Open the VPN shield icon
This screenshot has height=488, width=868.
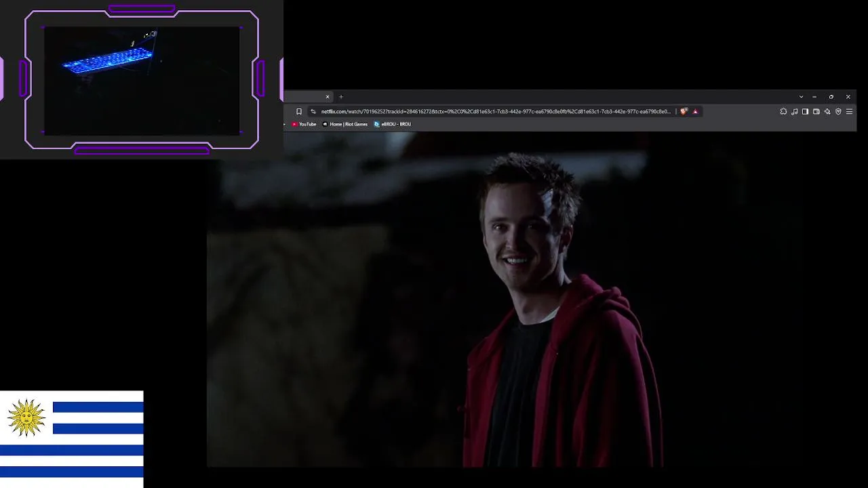(x=838, y=112)
